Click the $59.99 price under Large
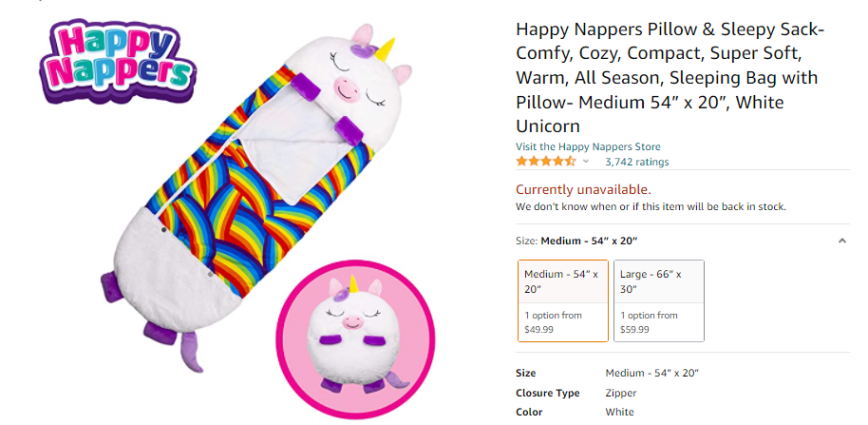Viewport: 868px width, 425px height. coord(634,329)
